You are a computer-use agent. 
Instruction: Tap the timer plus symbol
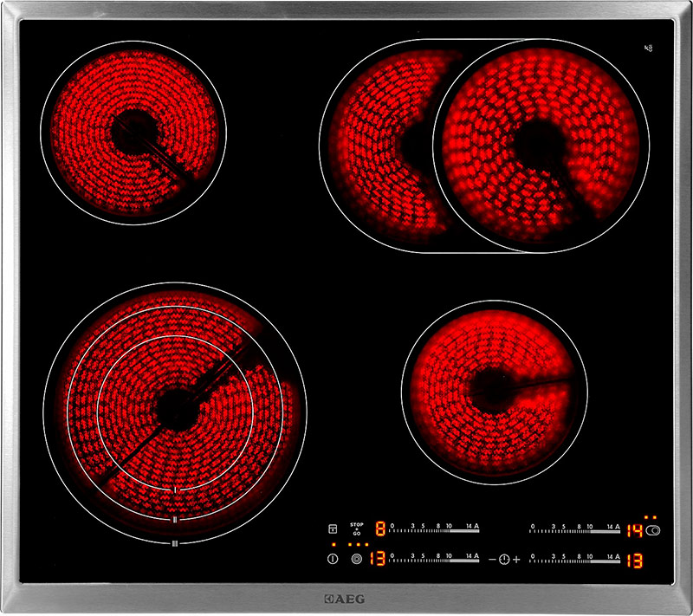[x=517, y=560]
